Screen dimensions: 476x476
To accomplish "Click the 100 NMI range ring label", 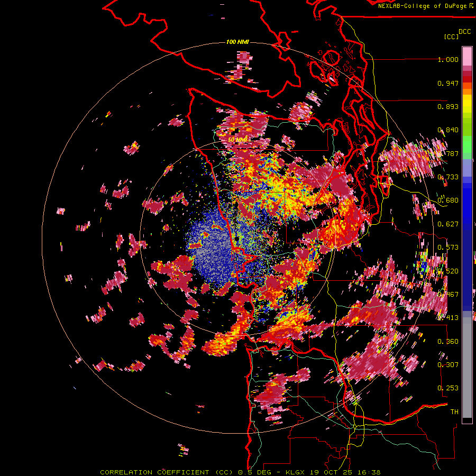I will 237,42.
